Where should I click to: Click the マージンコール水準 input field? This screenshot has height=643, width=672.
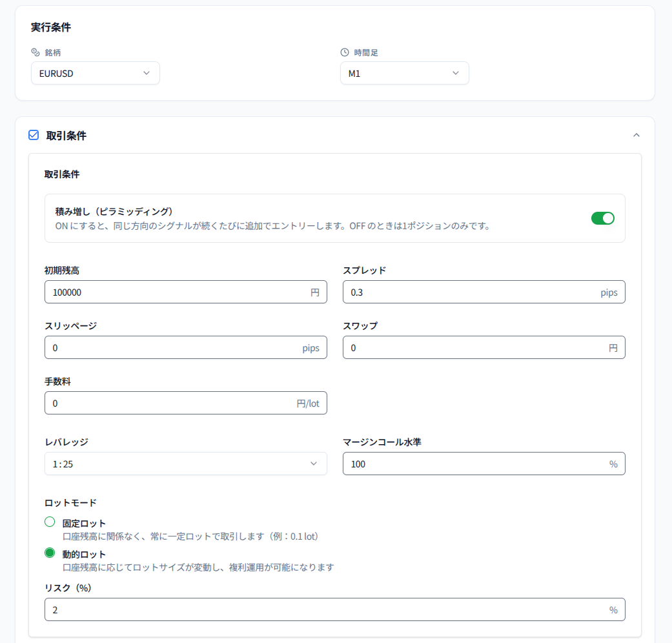(x=474, y=464)
